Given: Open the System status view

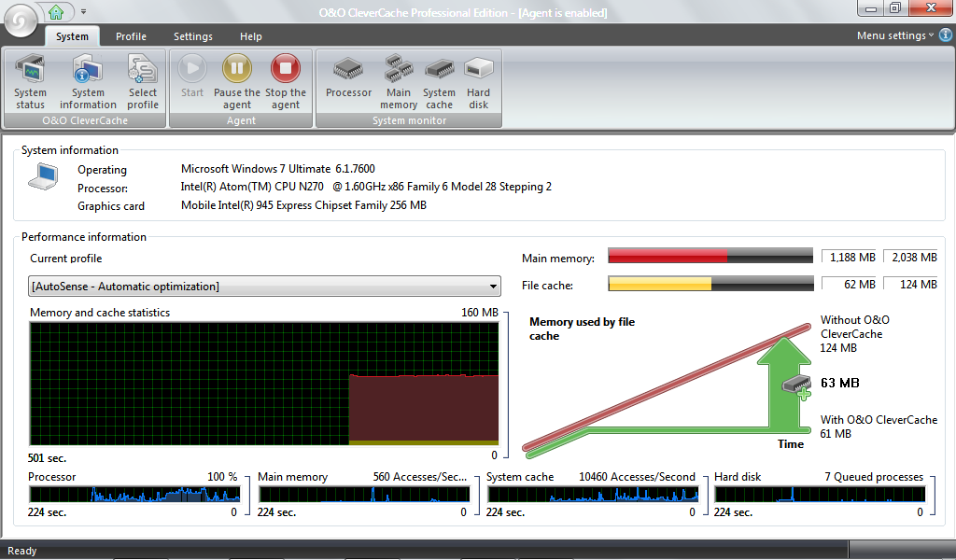Looking at the screenshot, I should (30, 81).
